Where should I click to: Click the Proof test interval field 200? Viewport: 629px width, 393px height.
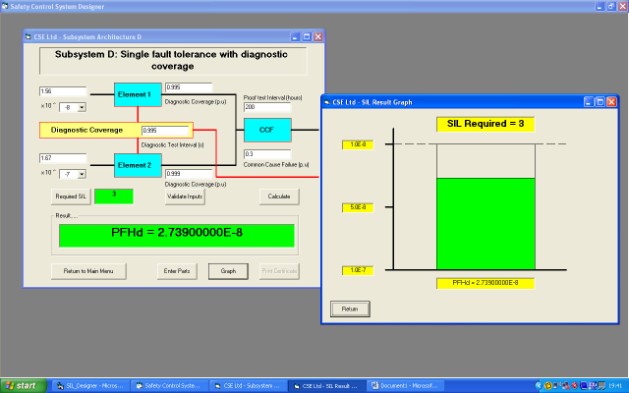pos(267,107)
